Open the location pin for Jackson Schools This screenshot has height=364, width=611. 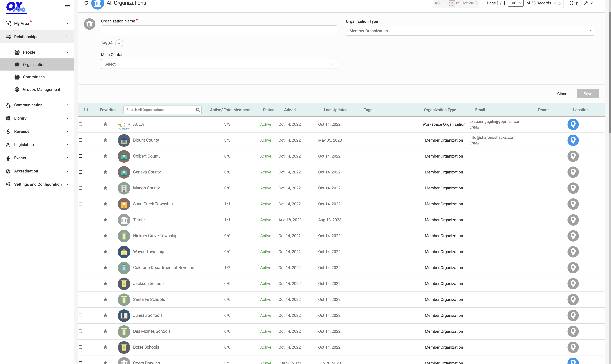click(573, 284)
